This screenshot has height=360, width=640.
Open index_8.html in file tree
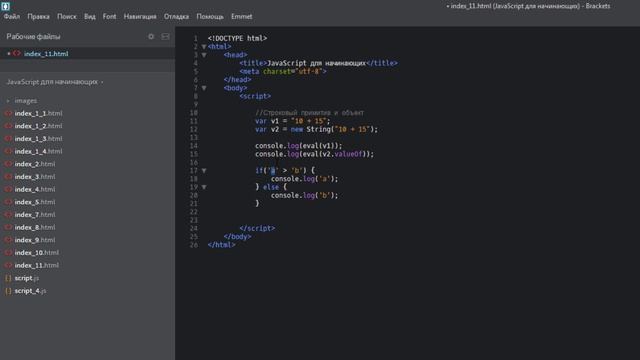pyautogui.click(x=35, y=227)
